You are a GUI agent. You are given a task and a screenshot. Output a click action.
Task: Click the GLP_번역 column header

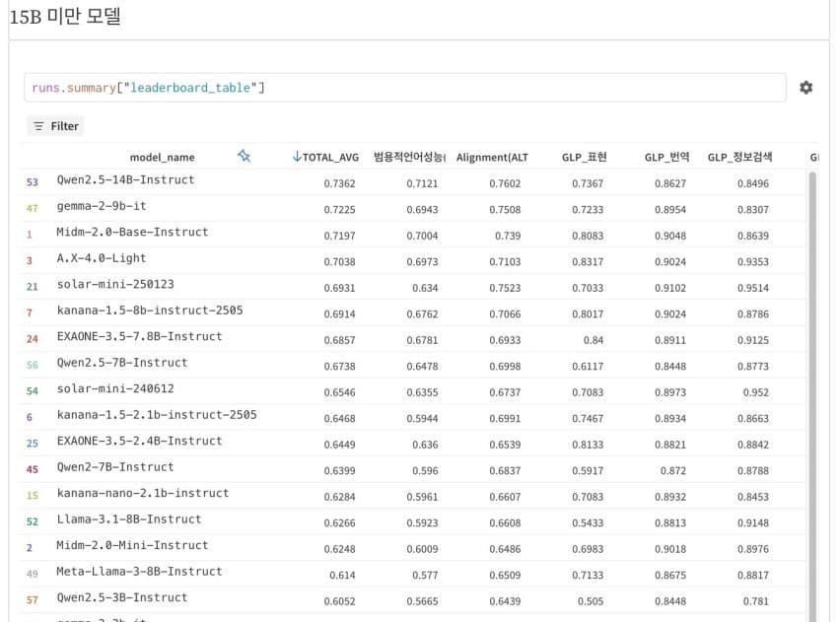[666, 157]
